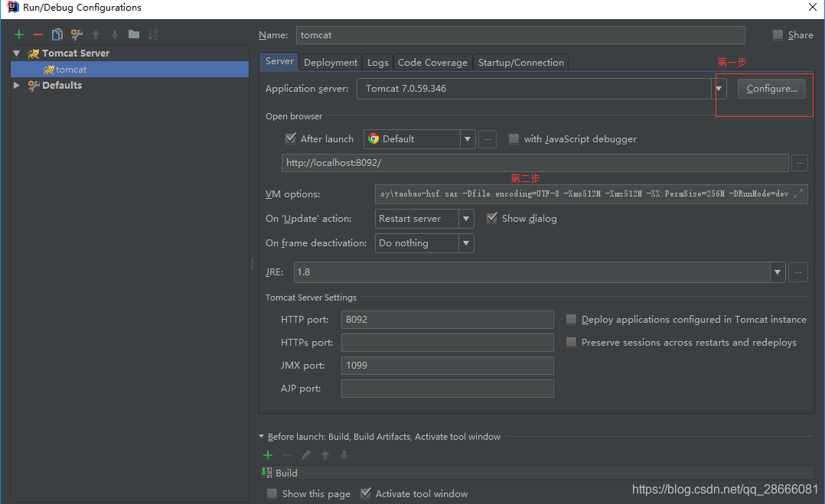
Task: Toggle Show dialog checkbox
Action: 491,218
